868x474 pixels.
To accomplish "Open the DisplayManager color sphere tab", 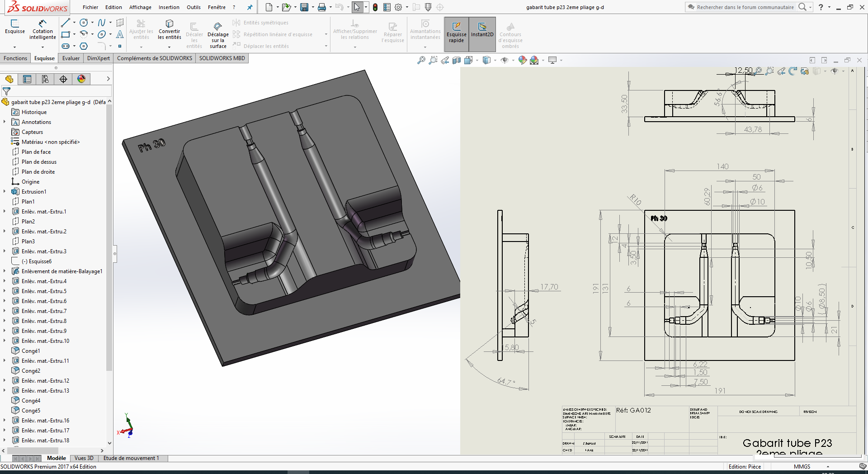I will point(81,79).
